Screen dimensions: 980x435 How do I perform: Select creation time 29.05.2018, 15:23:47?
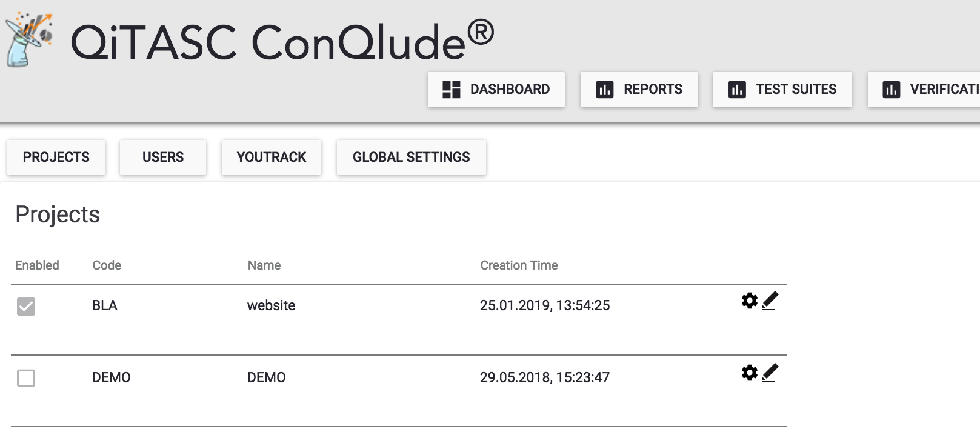[x=545, y=377]
